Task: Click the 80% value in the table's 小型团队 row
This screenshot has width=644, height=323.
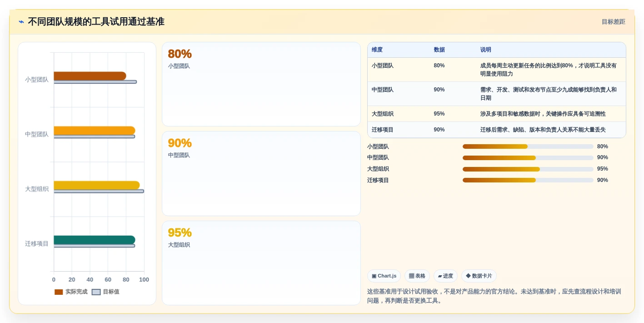Action: (x=439, y=66)
